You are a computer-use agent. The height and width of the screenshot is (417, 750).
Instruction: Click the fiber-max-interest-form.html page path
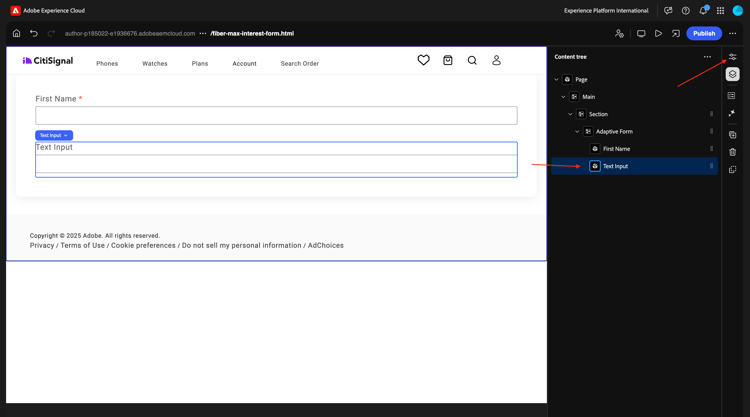252,33
